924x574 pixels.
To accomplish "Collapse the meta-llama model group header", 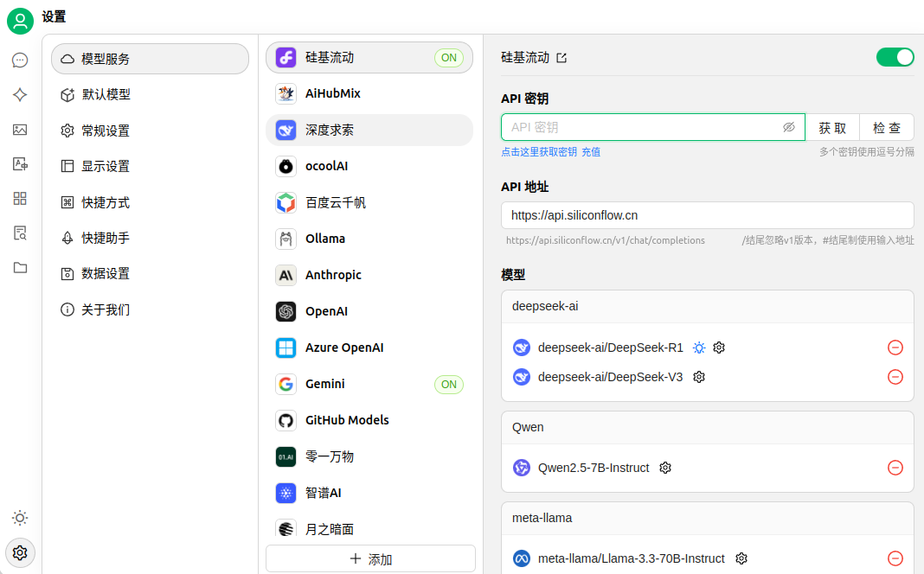I will point(707,518).
